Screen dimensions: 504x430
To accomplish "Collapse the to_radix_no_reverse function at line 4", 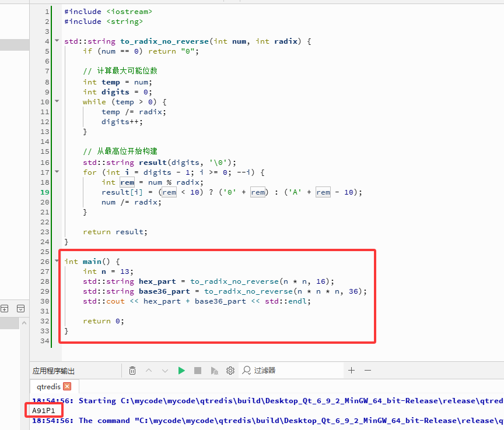I will click(57, 41).
